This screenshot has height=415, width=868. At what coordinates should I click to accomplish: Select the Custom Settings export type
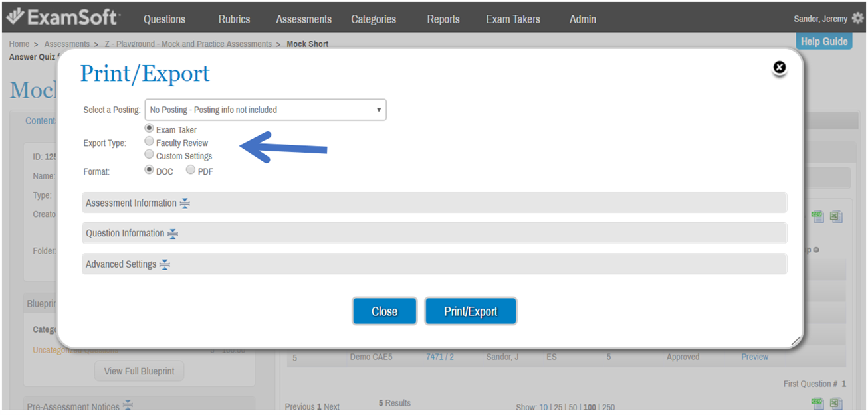[x=150, y=155]
